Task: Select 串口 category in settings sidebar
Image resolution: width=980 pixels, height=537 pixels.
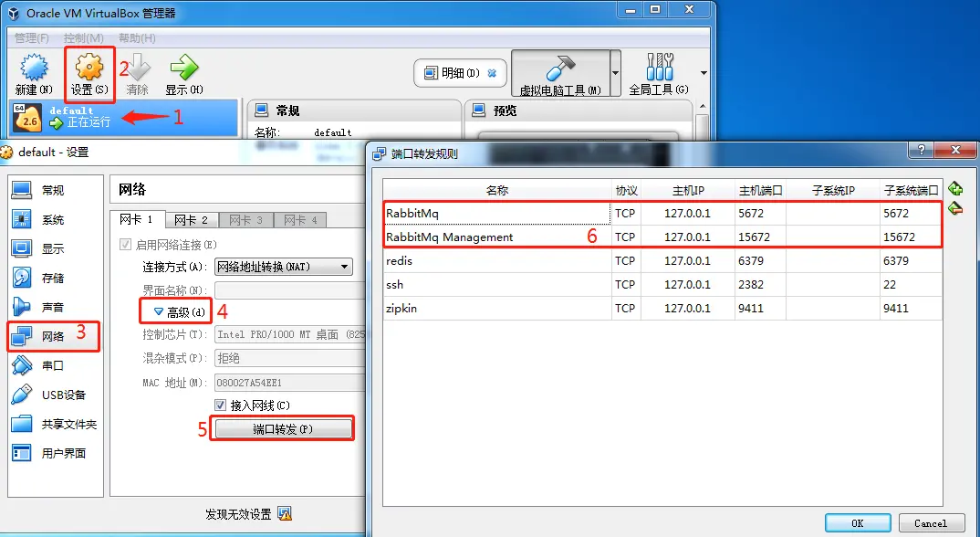Action: coord(55,365)
